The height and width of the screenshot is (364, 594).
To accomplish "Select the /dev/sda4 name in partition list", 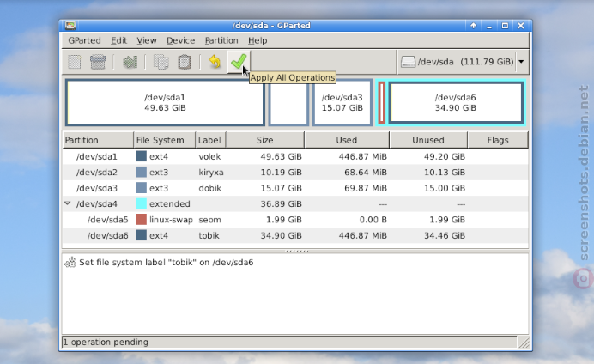I will tap(97, 203).
